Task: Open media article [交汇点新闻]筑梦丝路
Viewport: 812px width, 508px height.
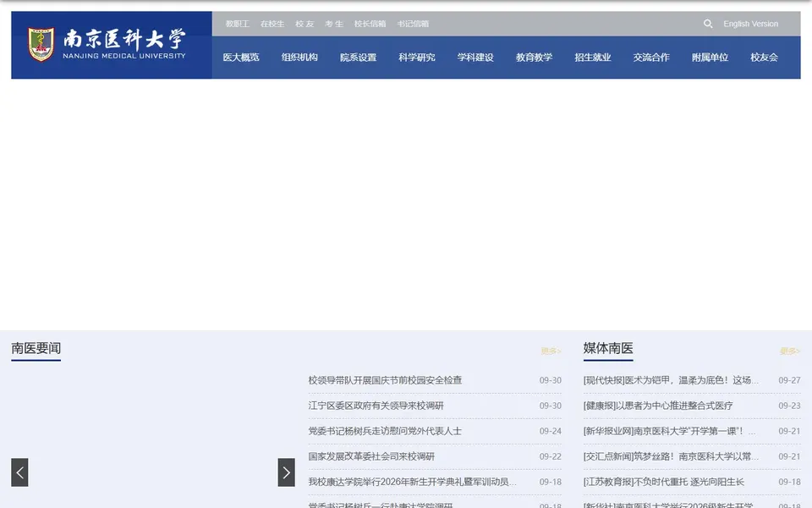Action: [671, 456]
